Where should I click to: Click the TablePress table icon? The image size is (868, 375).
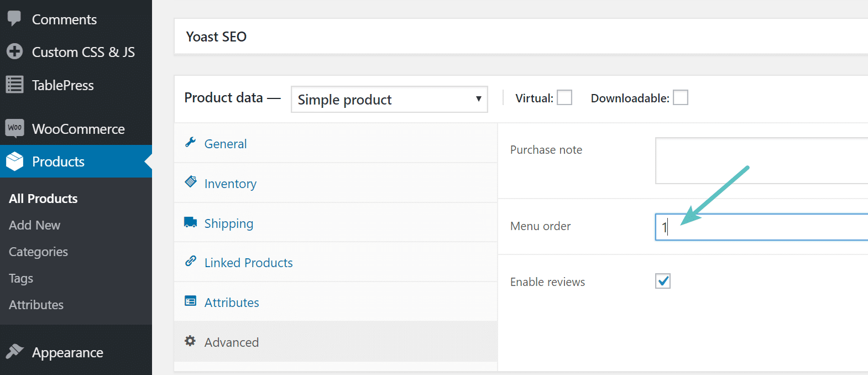click(14, 85)
